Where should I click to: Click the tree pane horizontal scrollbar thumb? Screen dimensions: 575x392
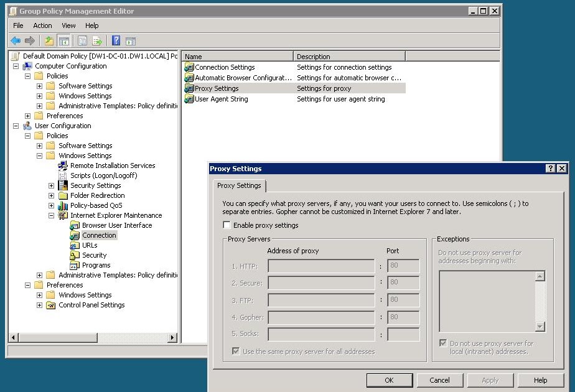coord(58,337)
